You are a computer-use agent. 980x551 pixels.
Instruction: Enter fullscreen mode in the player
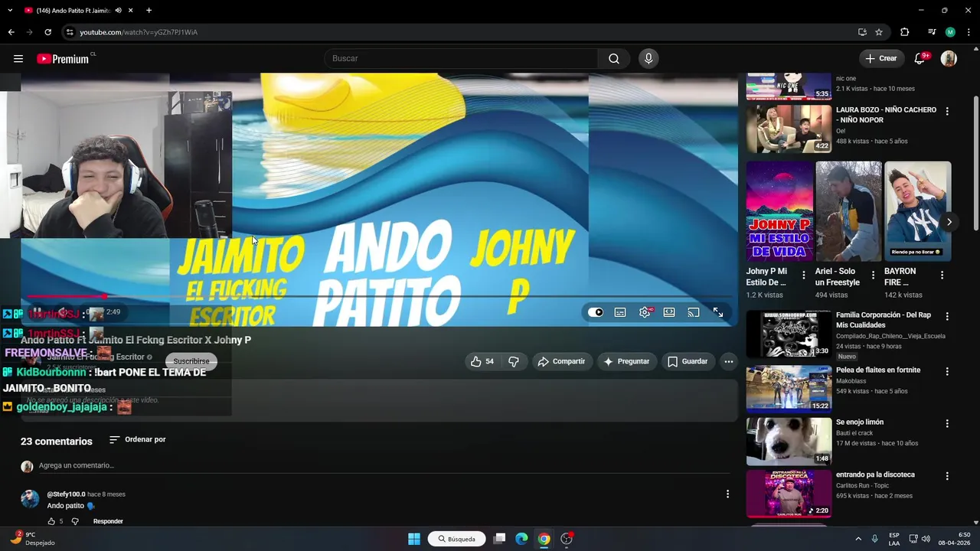tap(718, 312)
